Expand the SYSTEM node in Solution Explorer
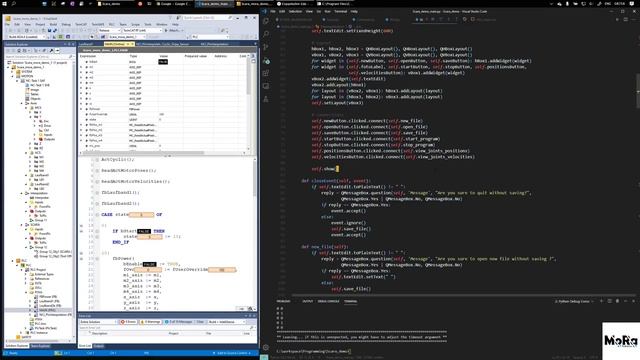 point(13,71)
